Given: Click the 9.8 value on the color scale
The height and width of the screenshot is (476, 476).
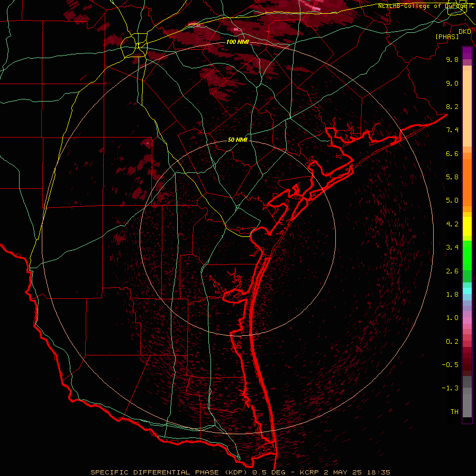Looking at the screenshot, I should [x=452, y=59].
